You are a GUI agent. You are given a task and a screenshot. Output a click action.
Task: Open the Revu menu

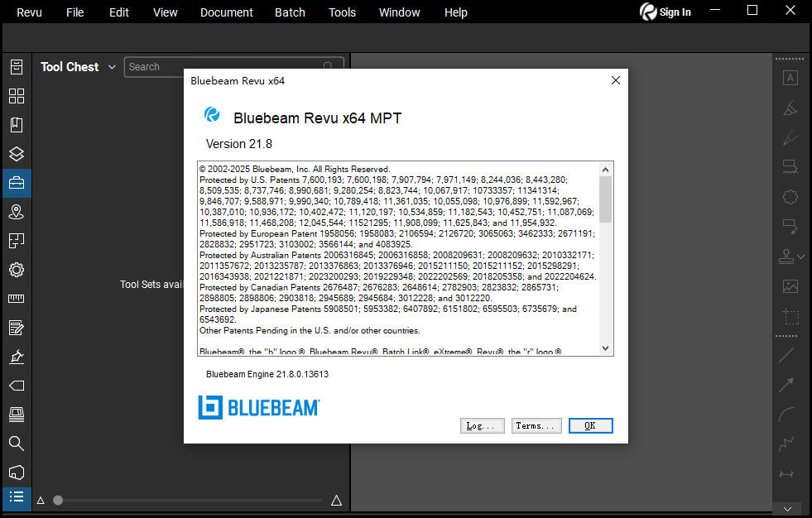point(29,12)
